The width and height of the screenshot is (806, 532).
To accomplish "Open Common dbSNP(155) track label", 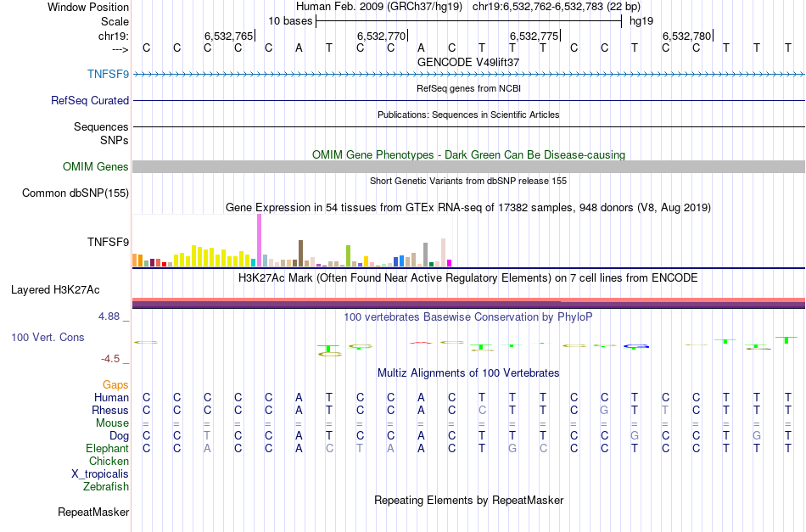I will 76,193.
